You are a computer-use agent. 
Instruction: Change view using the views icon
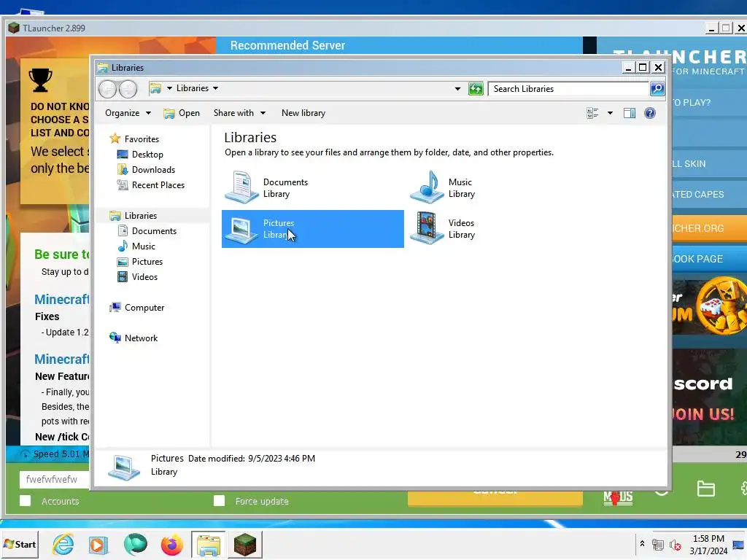[592, 113]
